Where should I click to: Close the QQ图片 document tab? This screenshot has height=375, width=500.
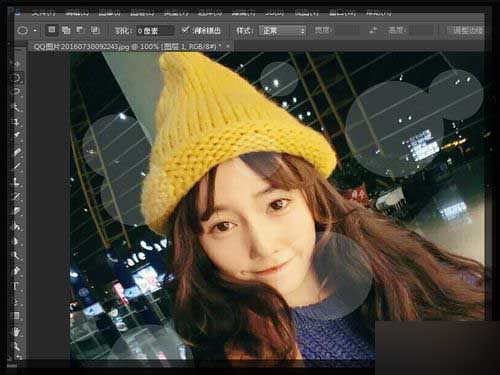[x=228, y=47]
